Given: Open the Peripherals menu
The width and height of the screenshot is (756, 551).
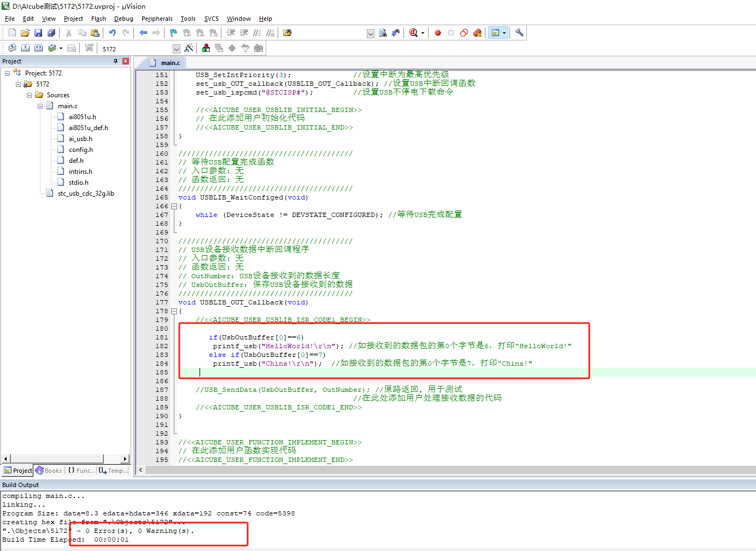Looking at the screenshot, I should point(157,19).
